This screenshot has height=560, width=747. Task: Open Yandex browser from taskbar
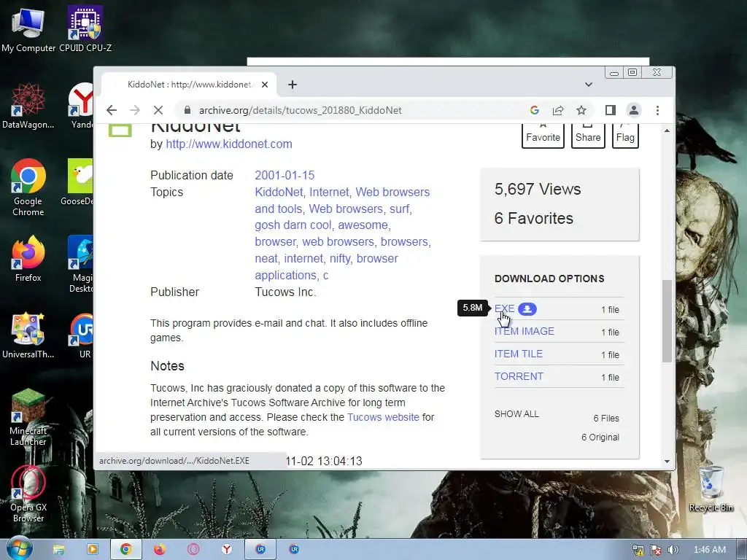[227, 550]
